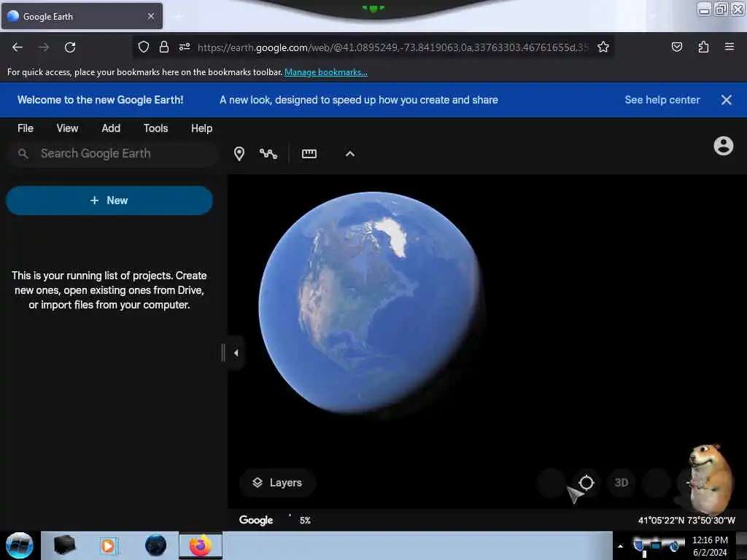Open the Tools menu
747x560 pixels.
156,128
